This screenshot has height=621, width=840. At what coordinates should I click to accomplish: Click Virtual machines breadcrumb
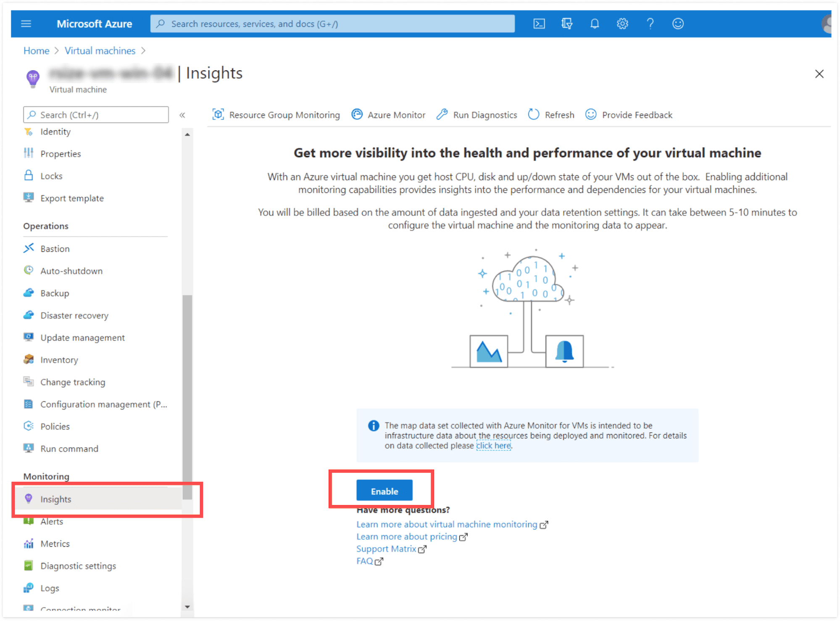(100, 51)
